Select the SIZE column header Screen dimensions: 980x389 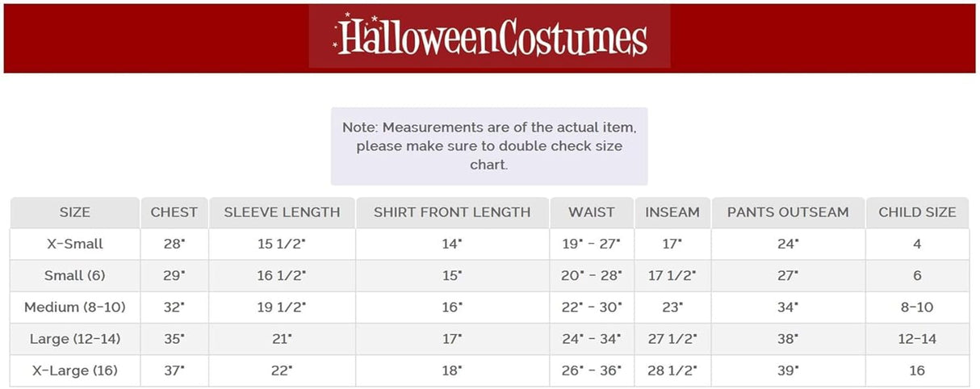pyautogui.click(x=75, y=212)
